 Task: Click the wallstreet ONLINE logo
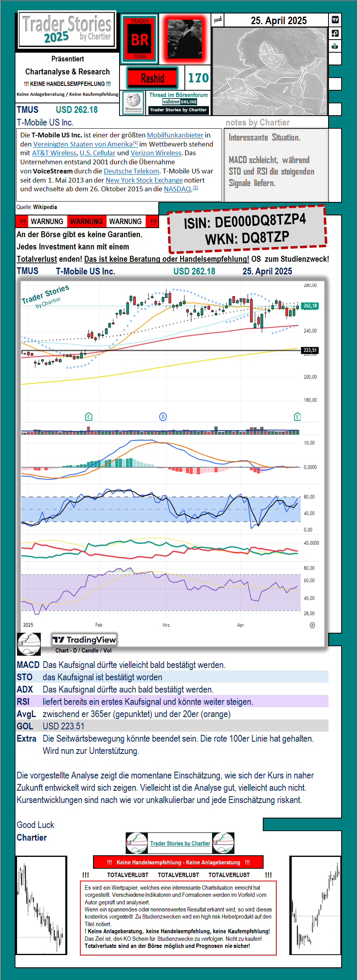pyautogui.click(x=180, y=102)
